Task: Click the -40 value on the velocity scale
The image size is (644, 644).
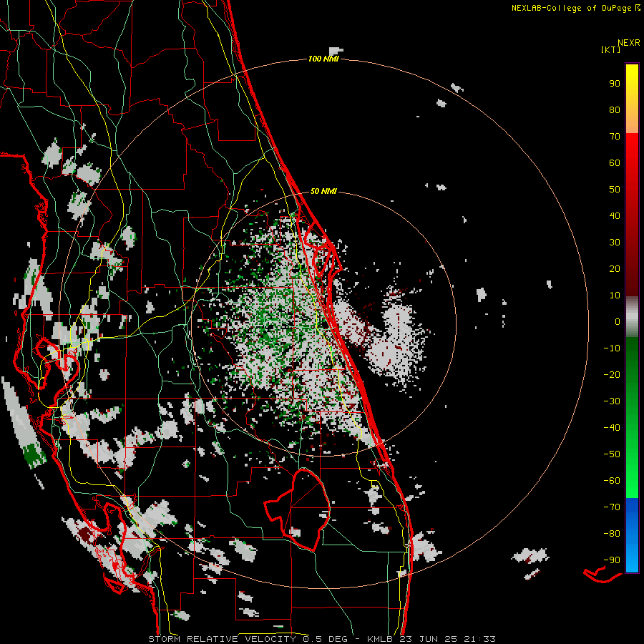Action: (x=612, y=428)
